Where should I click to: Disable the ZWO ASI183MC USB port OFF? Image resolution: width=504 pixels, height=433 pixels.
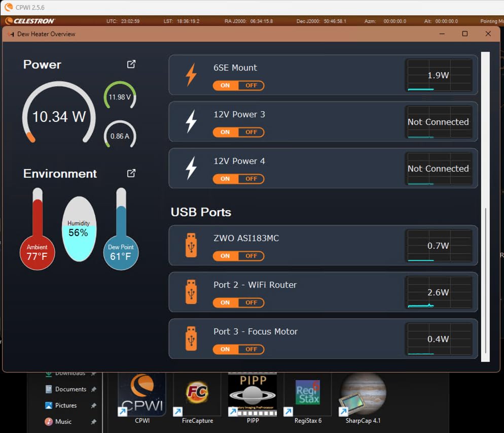(x=251, y=256)
